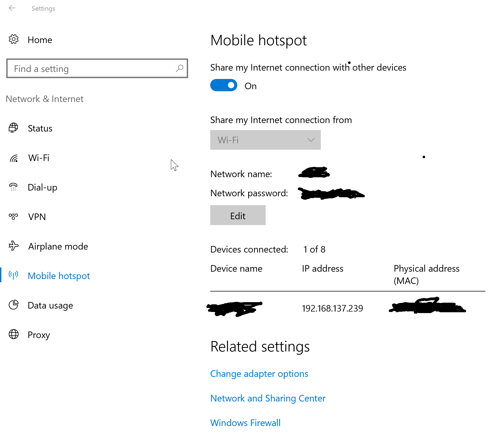
Task: Open the Data usage section
Action: coord(50,305)
